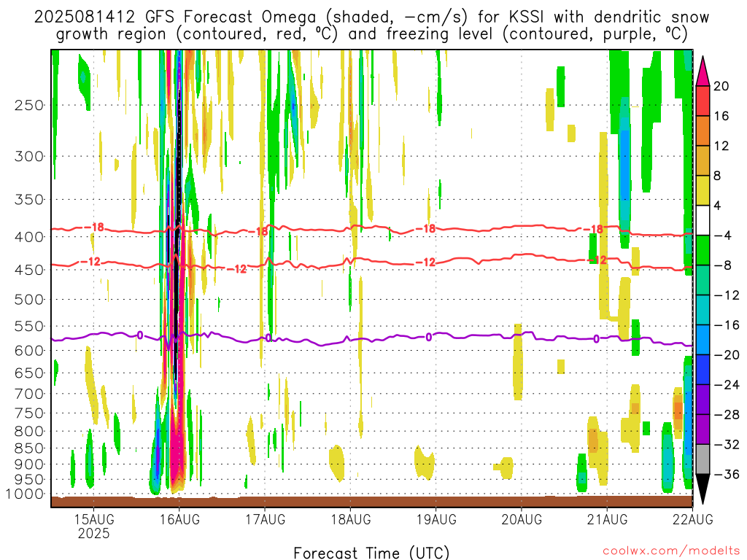Select the 800 pressure level label
The height and width of the screenshot is (560, 747).
pos(29,432)
